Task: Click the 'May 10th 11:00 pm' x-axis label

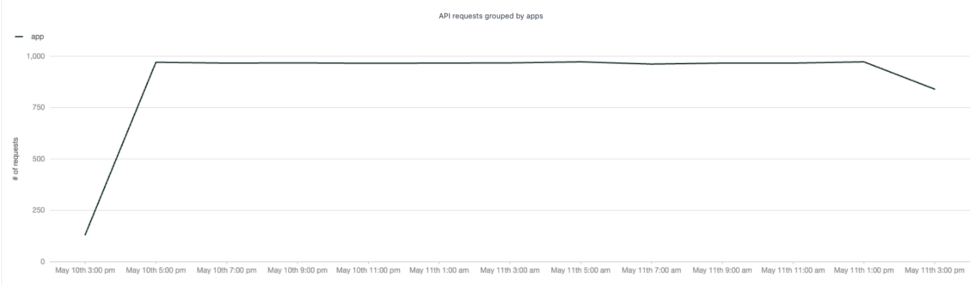Action: tap(368, 270)
